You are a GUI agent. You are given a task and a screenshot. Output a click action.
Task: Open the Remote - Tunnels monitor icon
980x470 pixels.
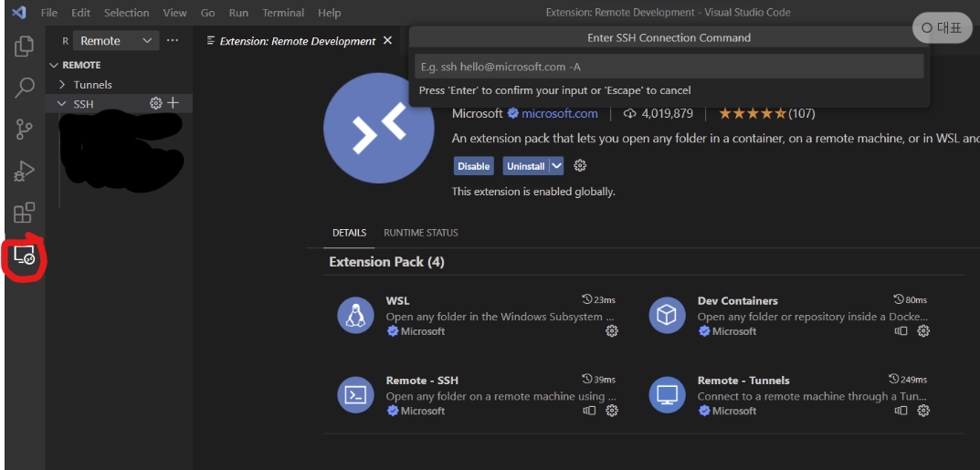point(667,395)
